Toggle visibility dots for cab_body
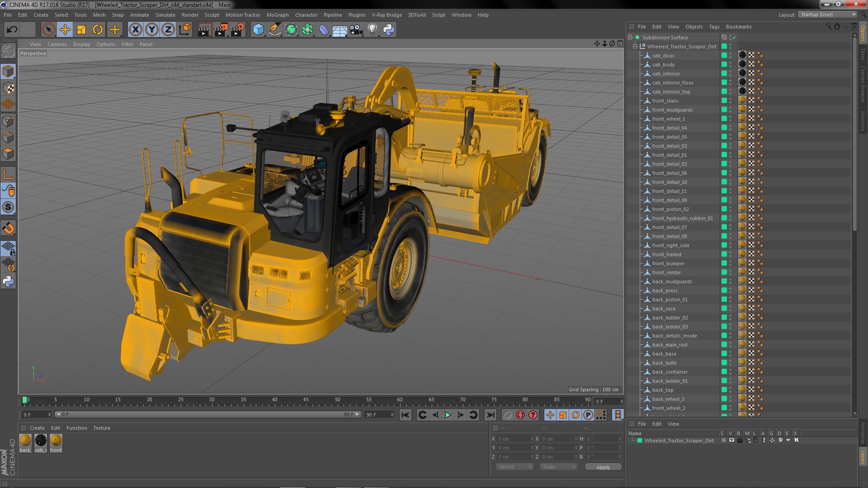Viewport: 868px width, 488px height. [x=731, y=65]
